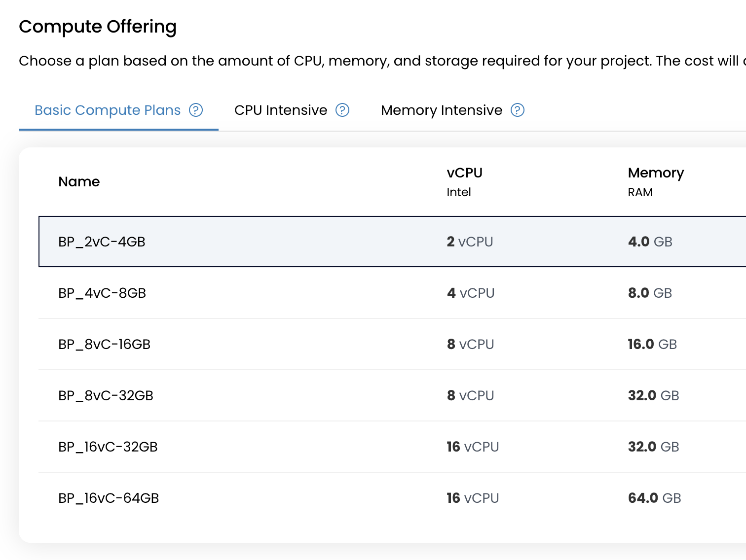Viewport: 746px width, 560px height.
Task: Click the Intel subheading under vCPU
Action: [x=459, y=192]
